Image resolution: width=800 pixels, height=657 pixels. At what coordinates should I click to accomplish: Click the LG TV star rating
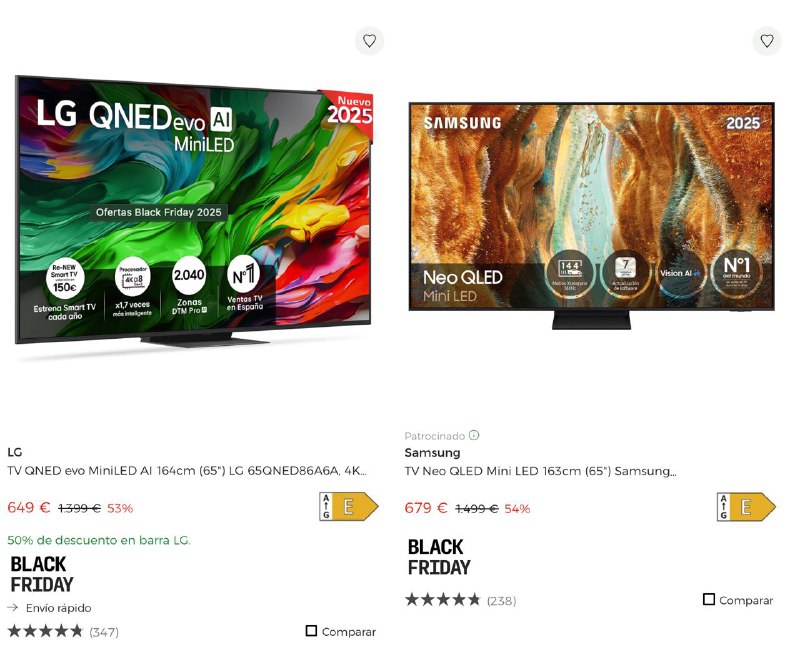45,631
